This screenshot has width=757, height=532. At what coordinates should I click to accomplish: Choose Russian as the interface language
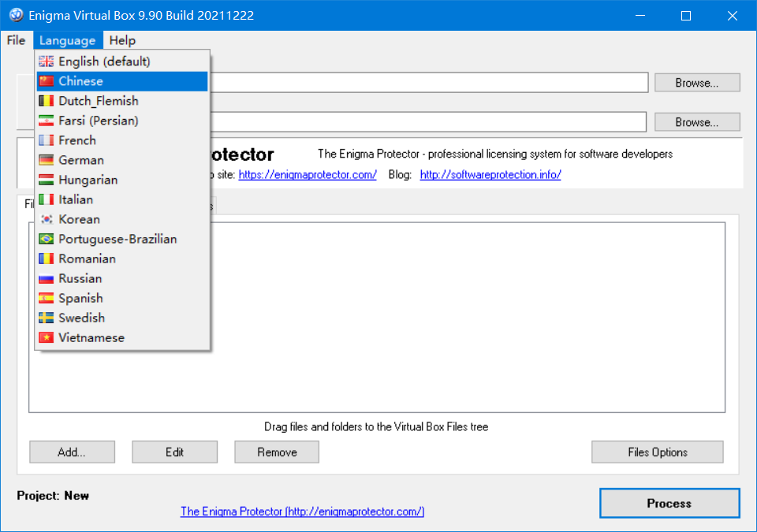click(80, 278)
